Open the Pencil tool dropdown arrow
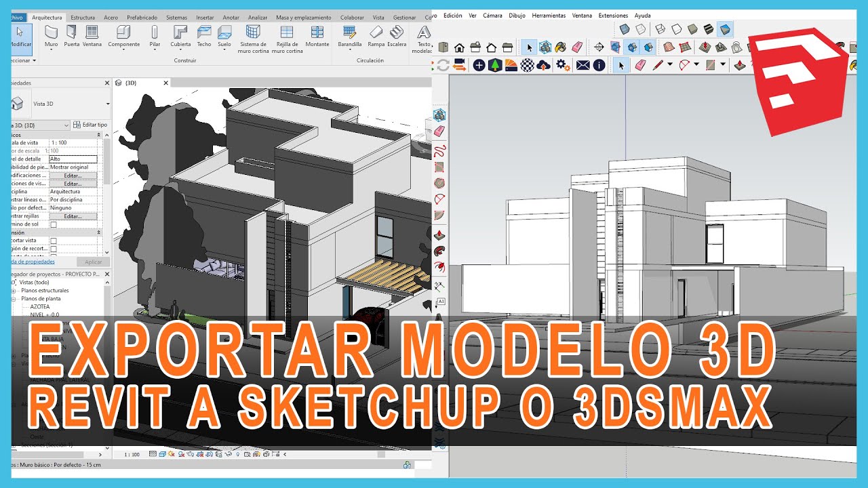This screenshot has width=868, height=488. pyautogui.click(x=670, y=65)
